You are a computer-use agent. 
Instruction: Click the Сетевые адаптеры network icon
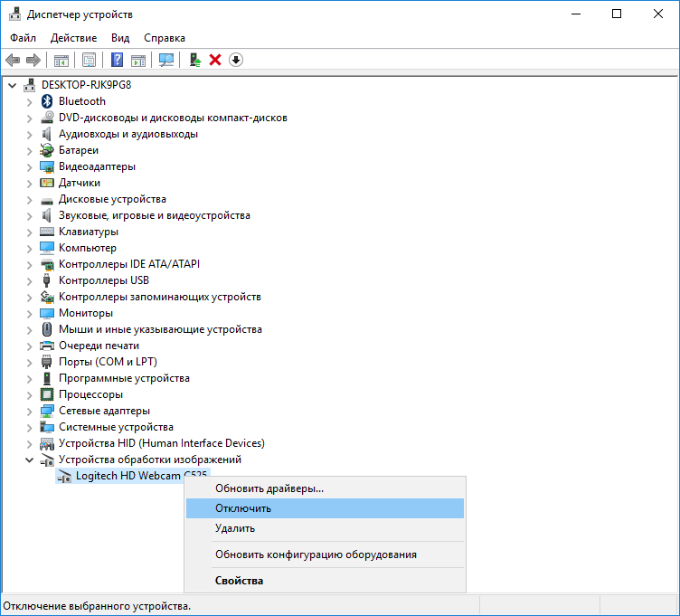point(47,411)
